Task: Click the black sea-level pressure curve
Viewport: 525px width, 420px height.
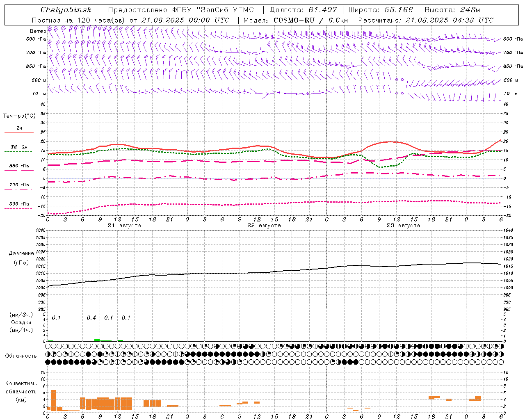Action: pyautogui.click(x=274, y=271)
